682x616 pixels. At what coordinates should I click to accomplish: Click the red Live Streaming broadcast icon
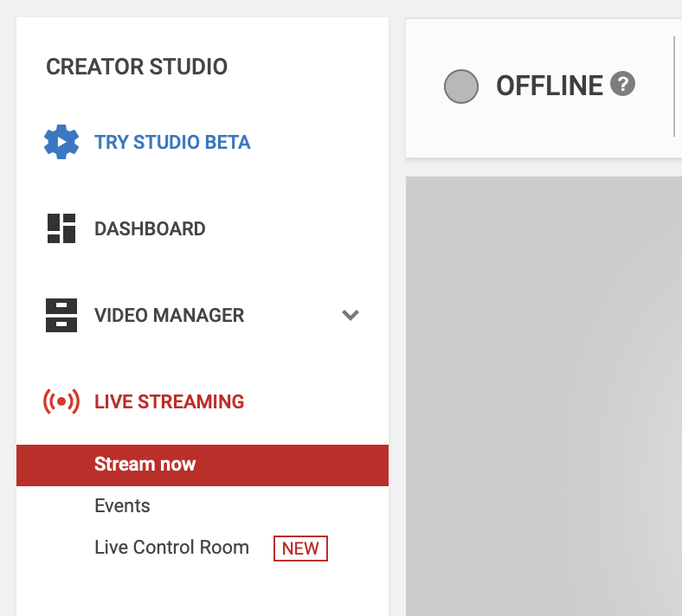pos(61,401)
